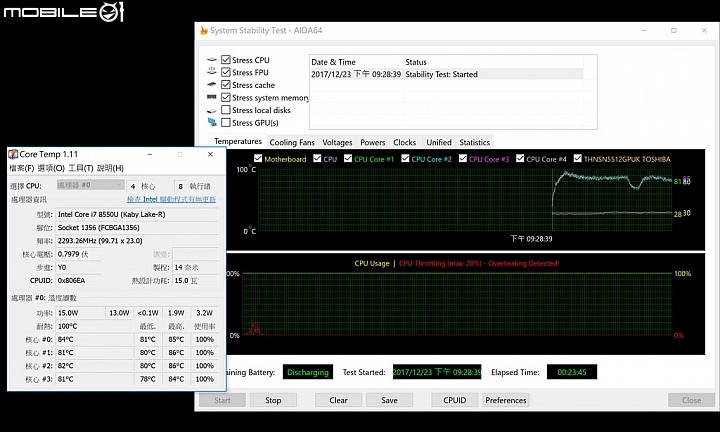This screenshot has height=432, width=720.
Task: Uncheck the Stress FPU checkbox
Action: (x=225, y=72)
